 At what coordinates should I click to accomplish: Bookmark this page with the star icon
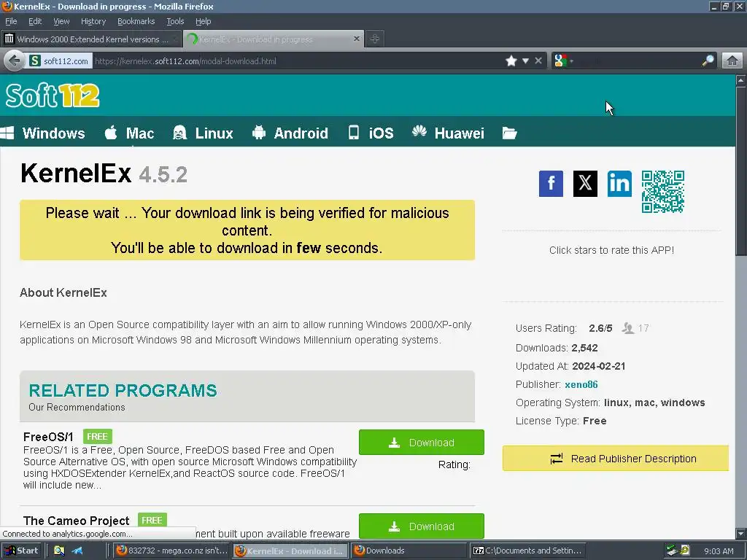[511, 61]
